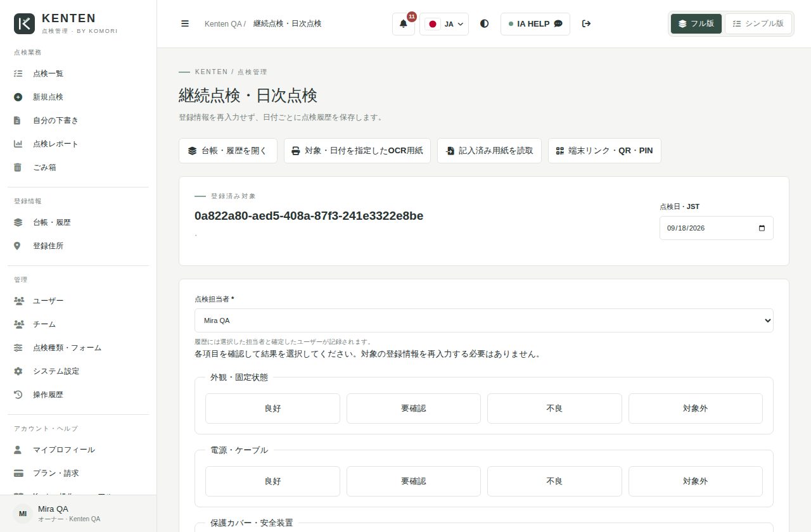This screenshot has width=811, height=532.
Task: Select 対象外 for 外観・固定状態
Action: (x=696, y=408)
